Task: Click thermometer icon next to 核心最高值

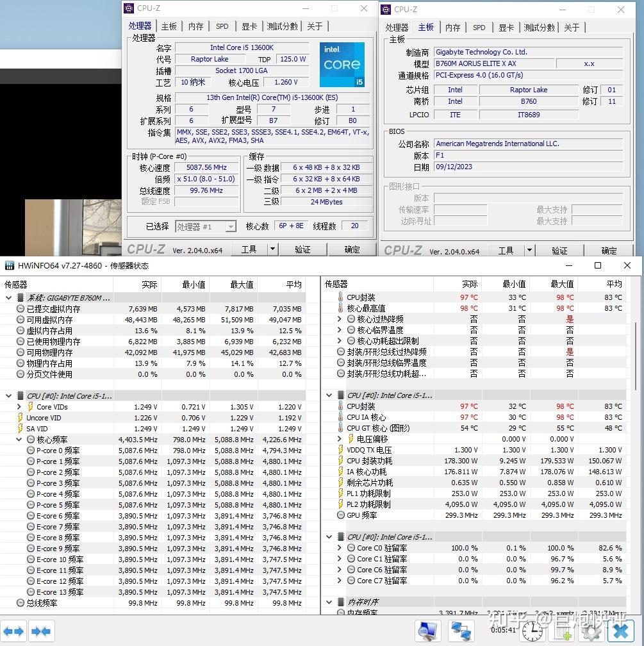Action: coord(340,308)
